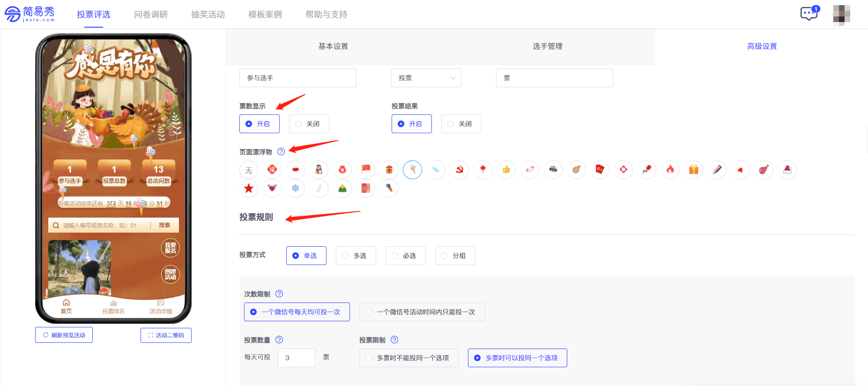Click 我要报名 round button in preview

tap(171, 248)
